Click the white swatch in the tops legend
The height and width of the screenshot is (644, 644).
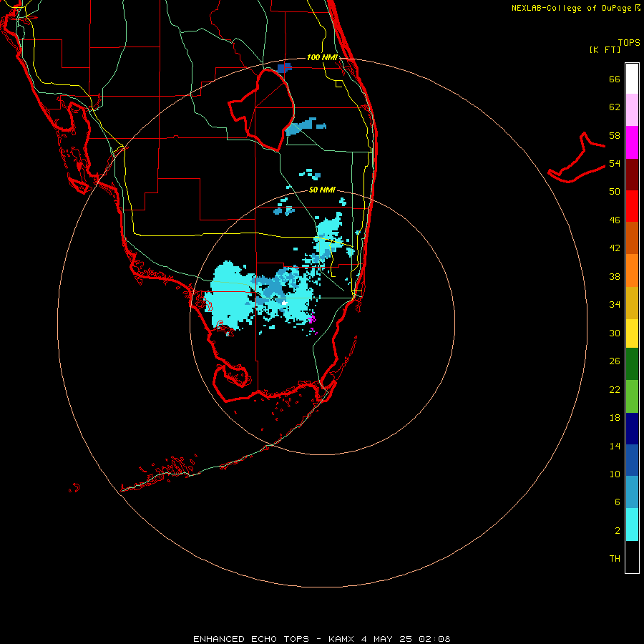[632, 79]
